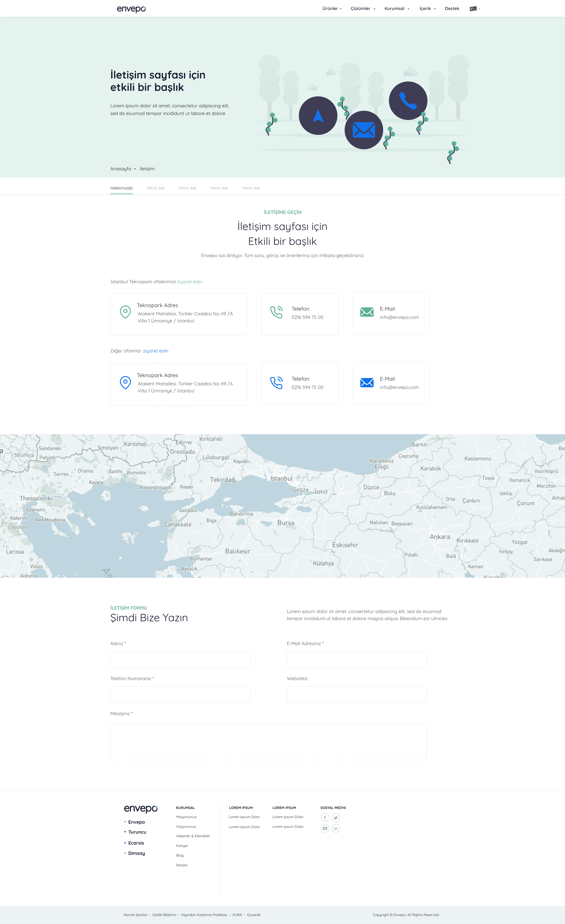The height and width of the screenshot is (924, 565).
Task: Focus the Mesajınız text area
Action: click(x=269, y=742)
